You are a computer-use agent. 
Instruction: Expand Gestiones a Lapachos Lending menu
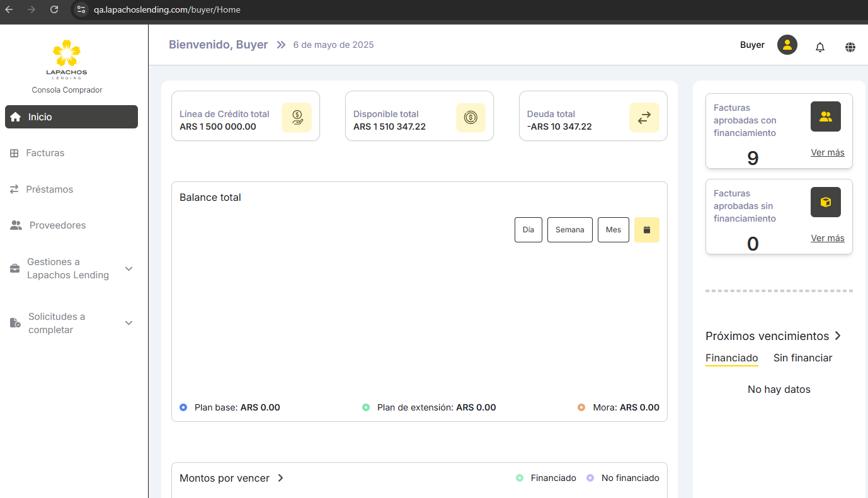128,269
